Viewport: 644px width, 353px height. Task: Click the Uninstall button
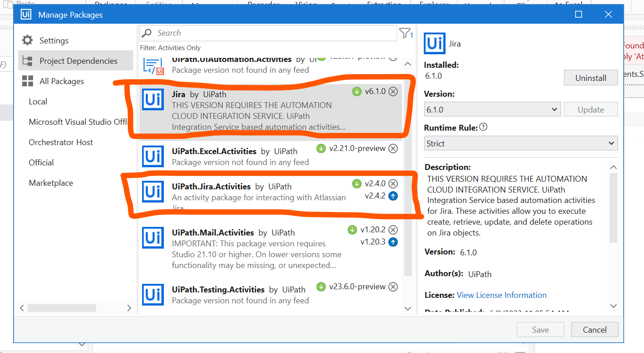(x=591, y=78)
